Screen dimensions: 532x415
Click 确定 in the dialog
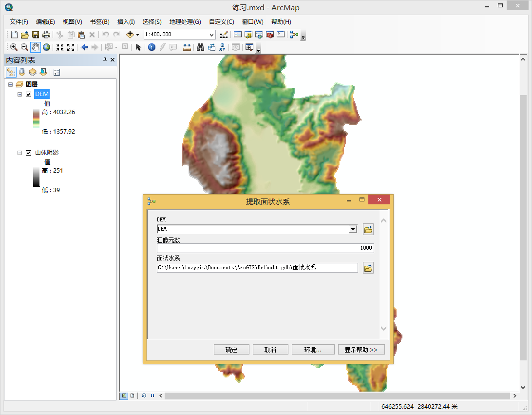click(x=231, y=350)
